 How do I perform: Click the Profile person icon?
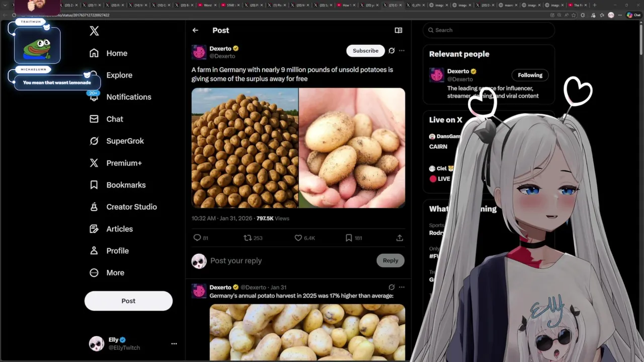pos(94,251)
